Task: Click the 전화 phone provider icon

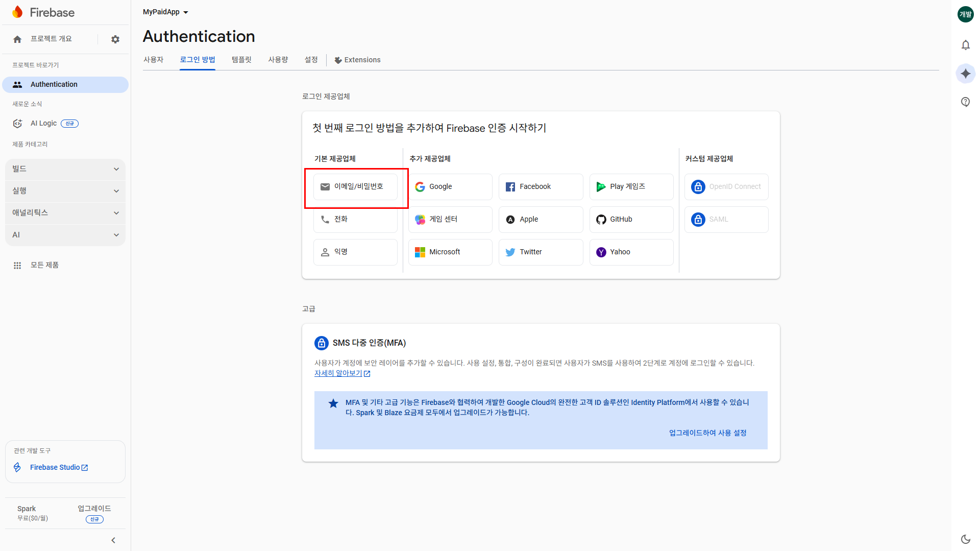Action: [325, 220]
